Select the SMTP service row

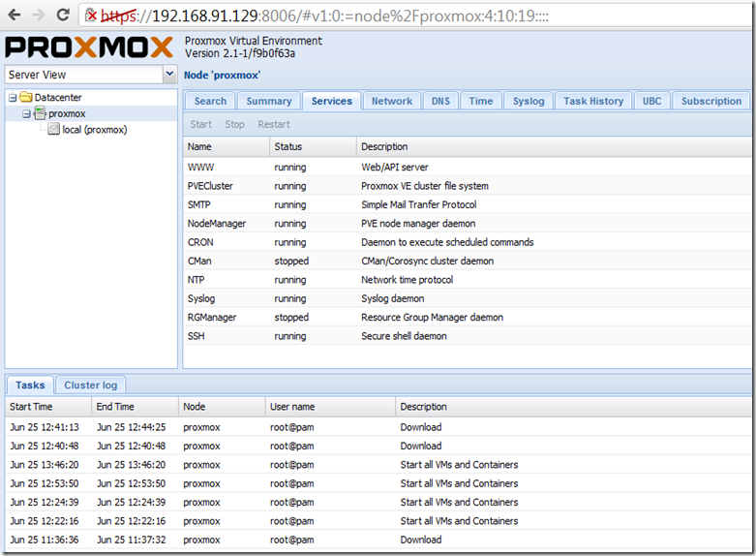click(x=468, y=204)
